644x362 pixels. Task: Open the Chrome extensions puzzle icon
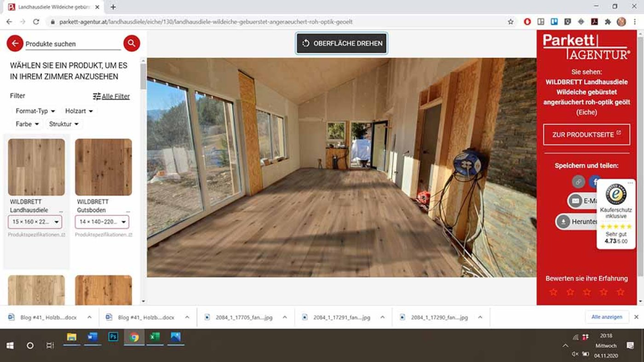(608, 22)
